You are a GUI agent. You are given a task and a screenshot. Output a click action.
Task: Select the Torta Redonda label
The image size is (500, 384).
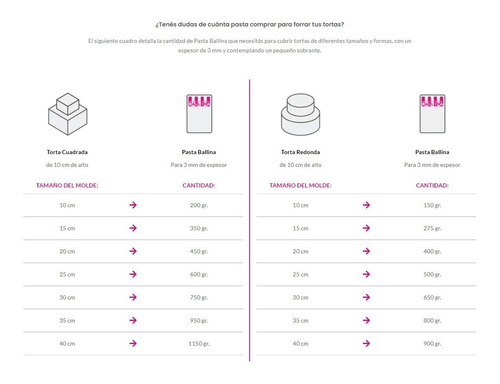301,152
